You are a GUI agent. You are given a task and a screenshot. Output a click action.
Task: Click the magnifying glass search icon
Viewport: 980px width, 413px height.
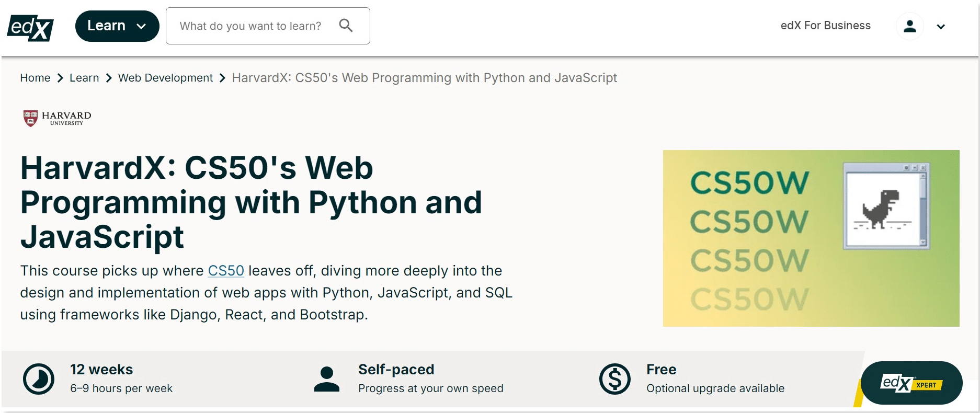pyautogui.click(x=346, y=26)
